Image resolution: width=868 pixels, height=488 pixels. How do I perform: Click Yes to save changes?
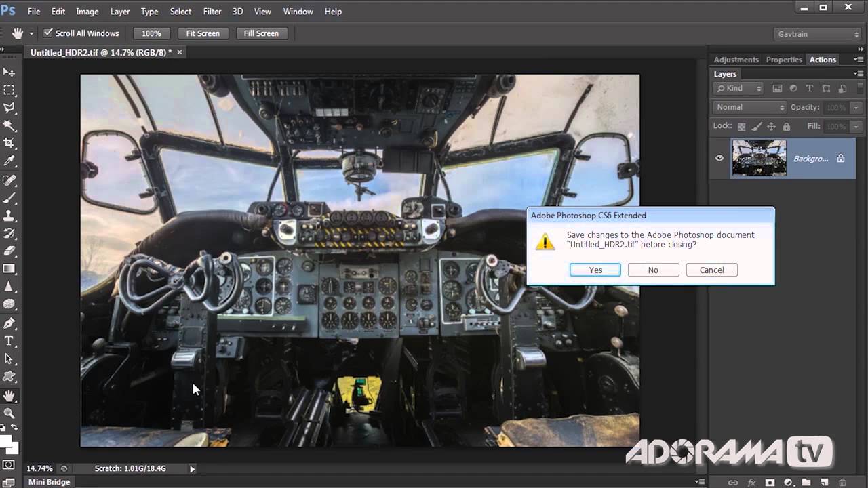coord(595,270)
